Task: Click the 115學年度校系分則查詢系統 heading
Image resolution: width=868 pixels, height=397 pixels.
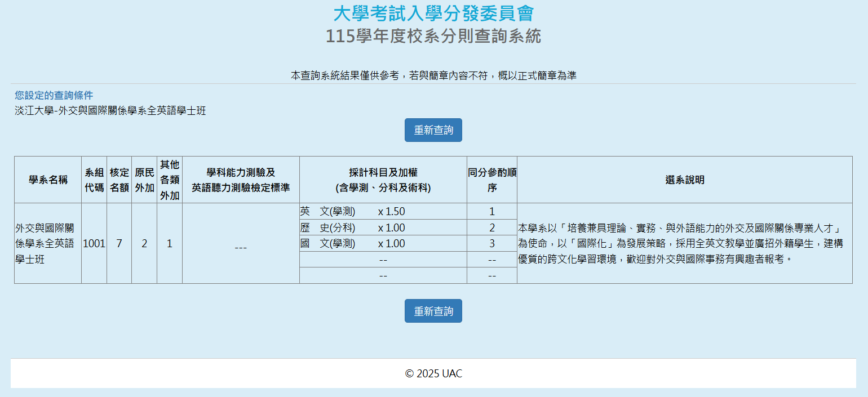Action: tap(433, 36)
